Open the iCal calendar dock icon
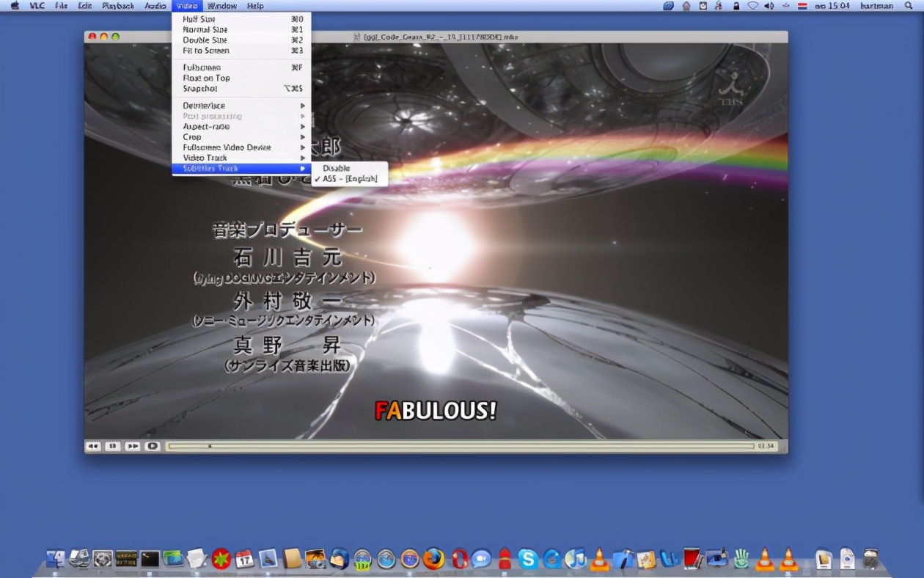 tap(243, 558)
